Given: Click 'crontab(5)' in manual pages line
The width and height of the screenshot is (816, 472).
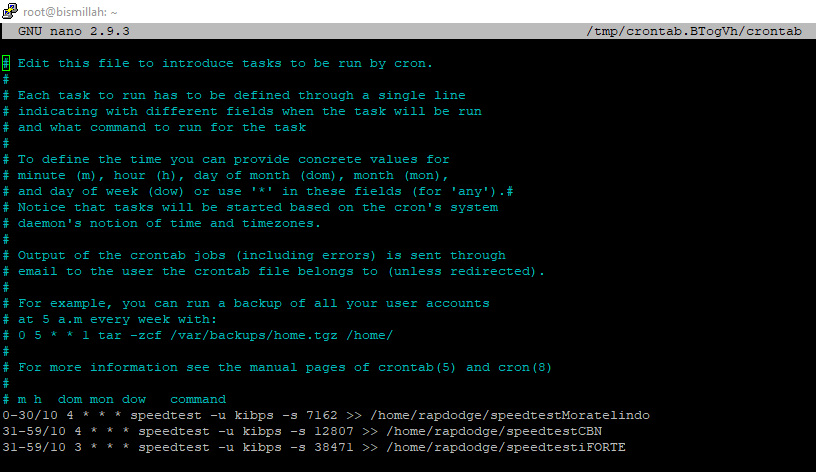Looking at the screenshot, I should [x=416, y=367].
